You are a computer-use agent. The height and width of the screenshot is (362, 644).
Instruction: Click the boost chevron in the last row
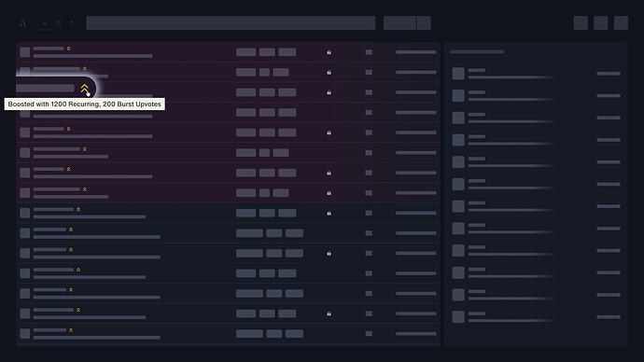[71, 330]
